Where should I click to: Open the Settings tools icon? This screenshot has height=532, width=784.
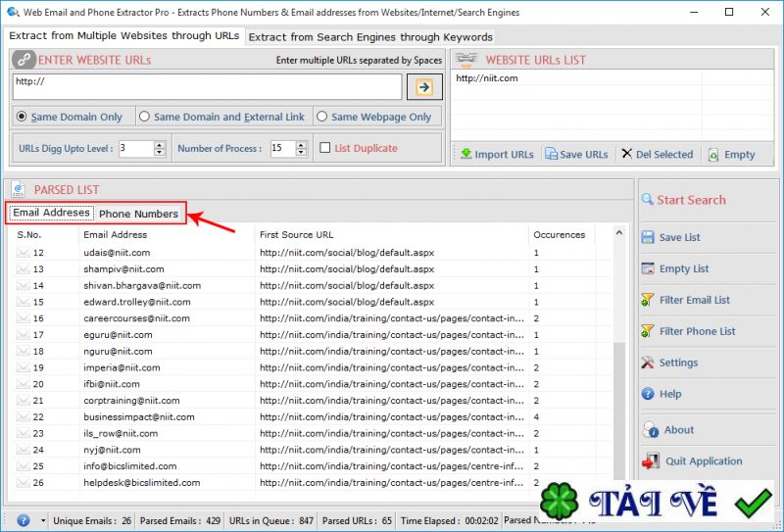click(x=648, y=363)
